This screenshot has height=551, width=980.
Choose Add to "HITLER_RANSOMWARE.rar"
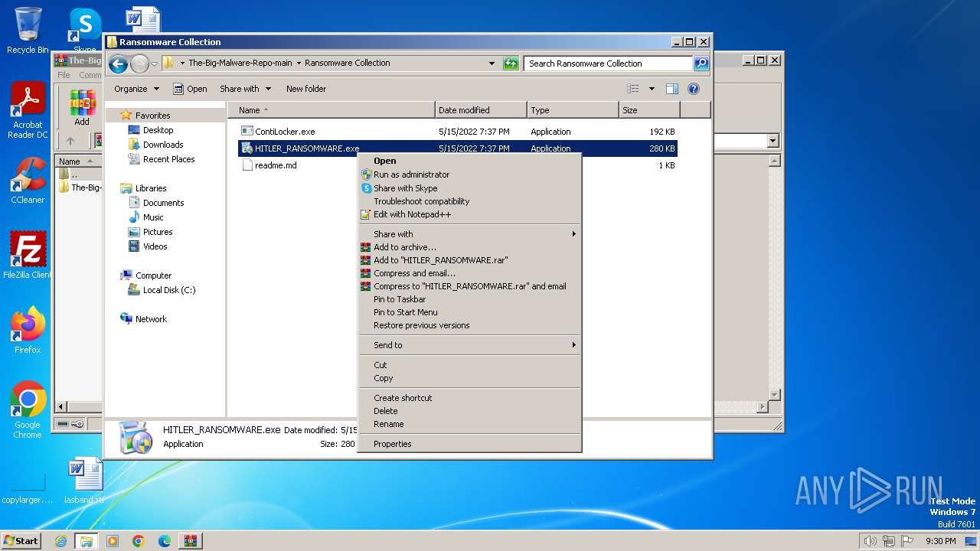(469, 260)
